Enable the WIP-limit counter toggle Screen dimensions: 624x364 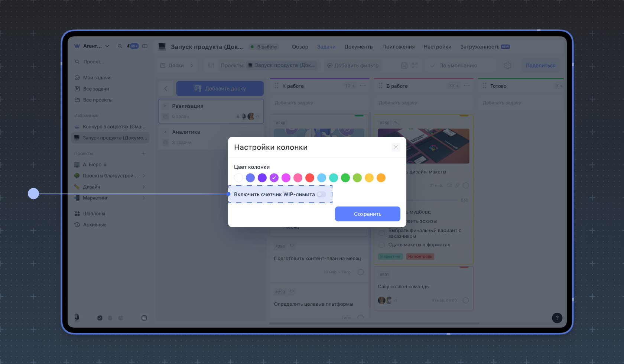[x=321, y=194]
